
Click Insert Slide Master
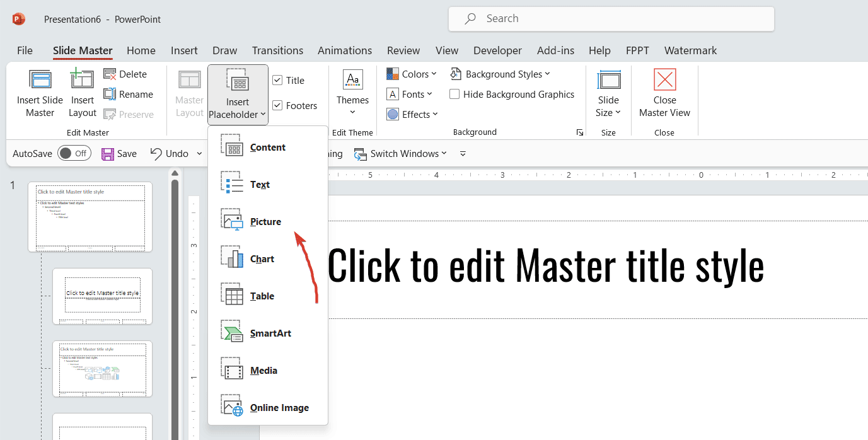tap(40, 93)
